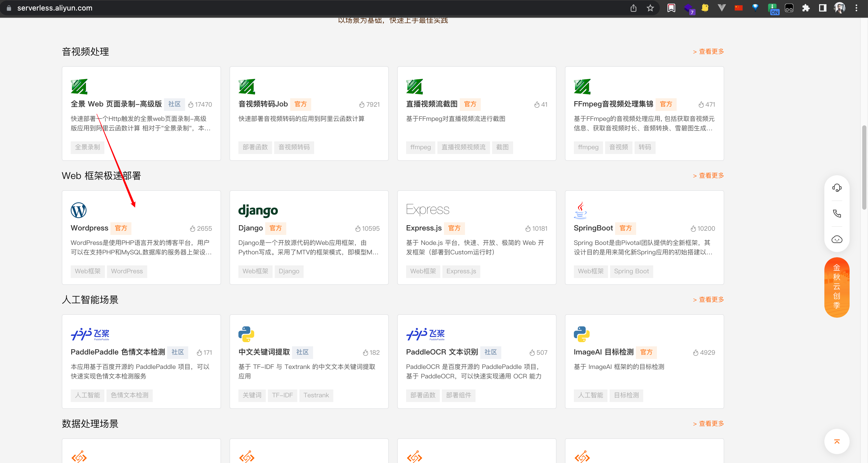
Task: Toggle the browser side panel icon
Action: (823, 8)
